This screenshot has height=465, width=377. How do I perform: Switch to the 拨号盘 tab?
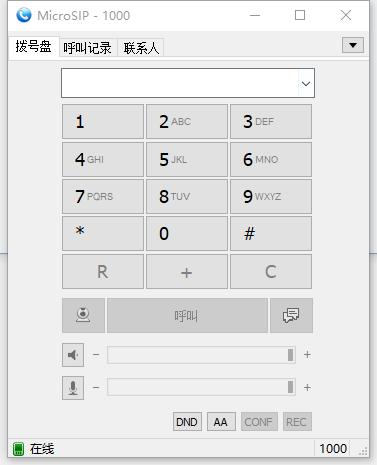pyautogui.click(x=33, y=46)
